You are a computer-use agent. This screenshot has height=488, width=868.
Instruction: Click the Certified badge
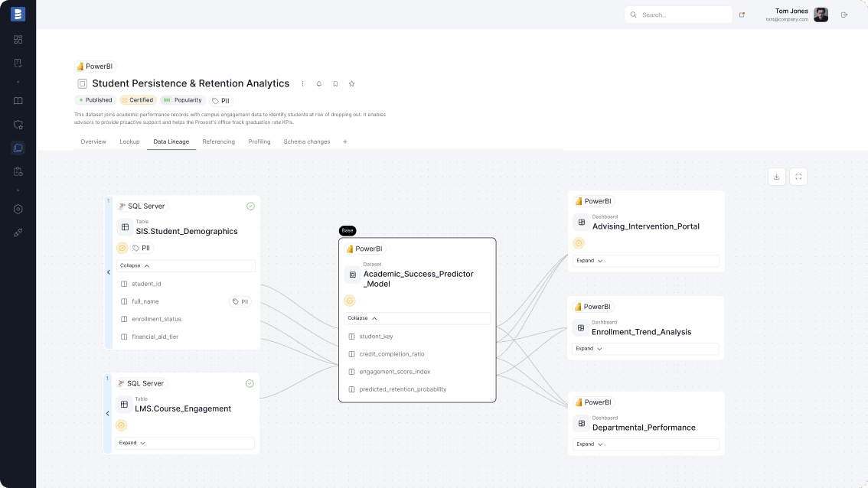coord(138,99)
